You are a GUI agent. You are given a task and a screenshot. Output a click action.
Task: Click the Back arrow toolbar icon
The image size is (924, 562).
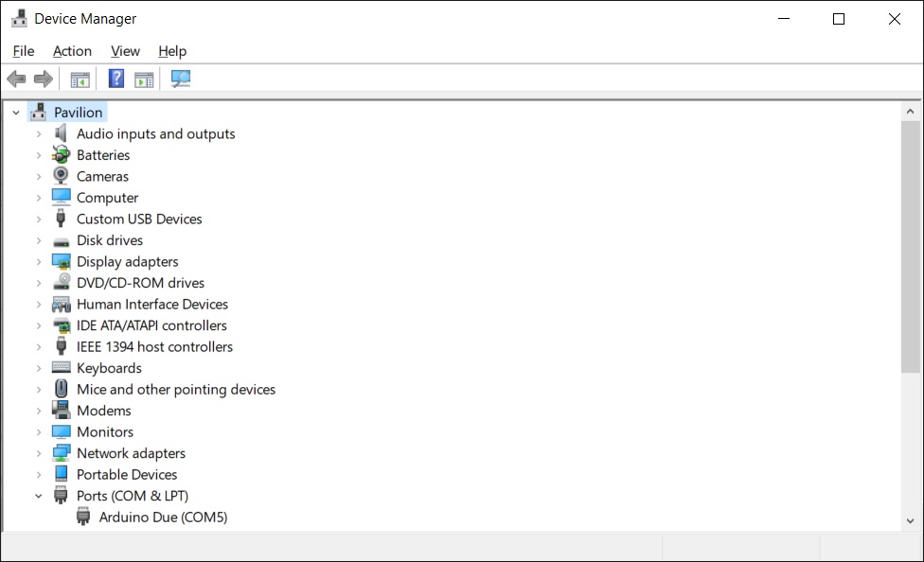click(x=16, y=79)
